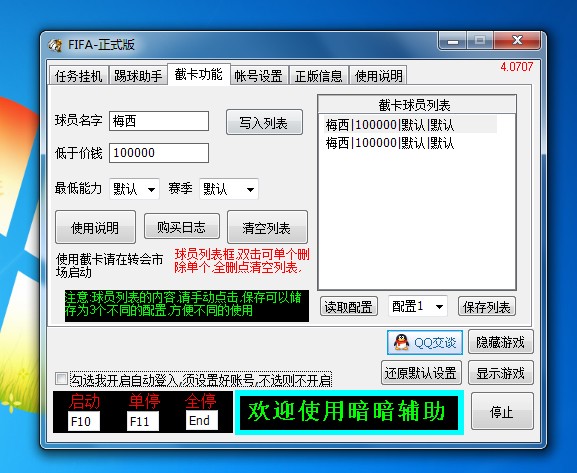Screen dimensions: 577x473
Task: Click the 启动 hotkey field F10
Action: click(84, 421)
